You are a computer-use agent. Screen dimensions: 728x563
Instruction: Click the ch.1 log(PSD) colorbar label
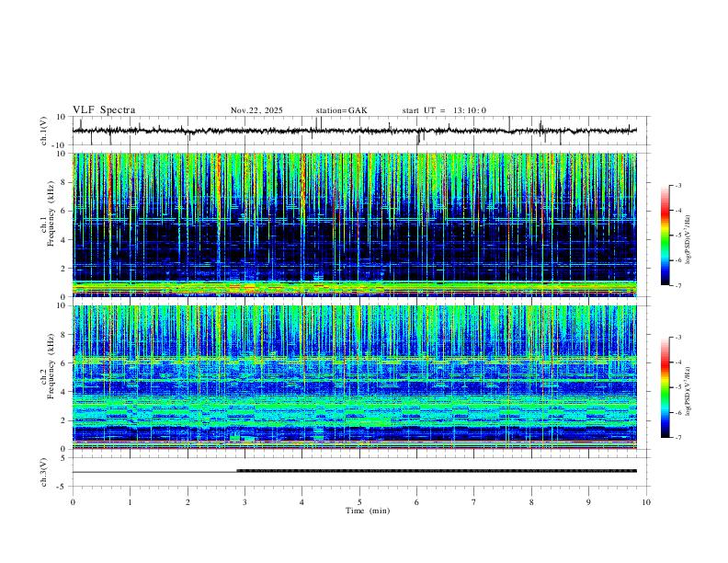[688, 240]
